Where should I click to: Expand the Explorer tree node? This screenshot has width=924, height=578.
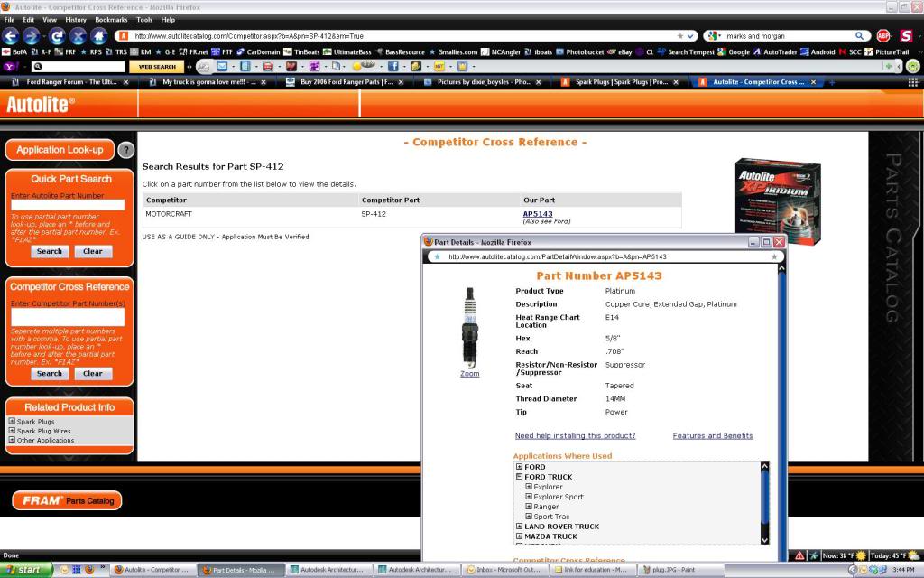coord(529,487)
